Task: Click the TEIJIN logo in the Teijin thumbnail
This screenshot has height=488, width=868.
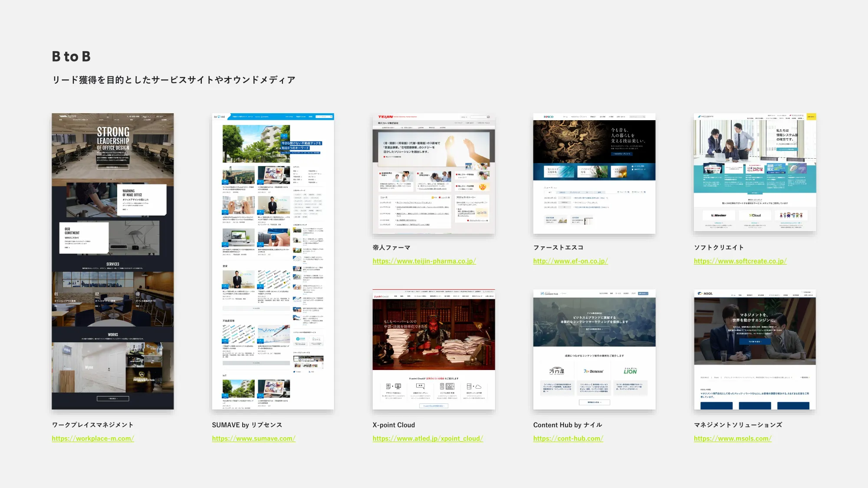Action: (x=385, y=117)
